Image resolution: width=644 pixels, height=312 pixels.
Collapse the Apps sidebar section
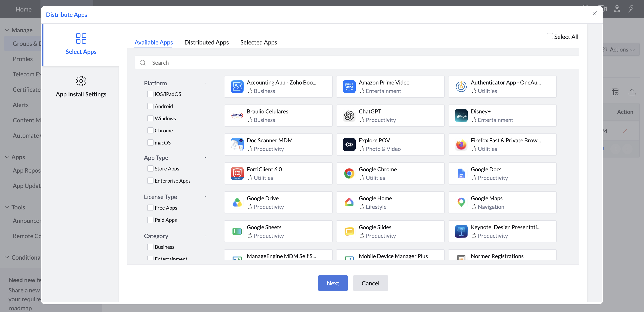pos(7,157)
